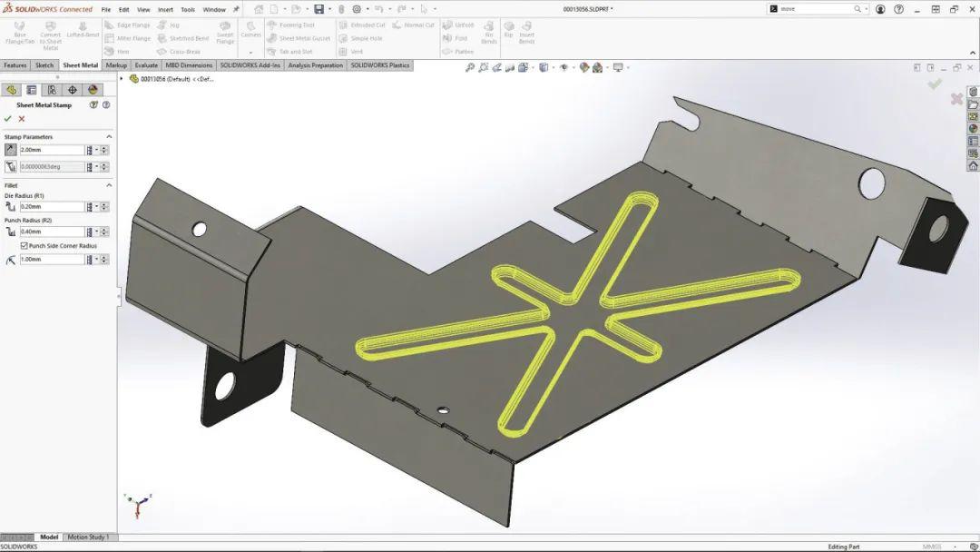Collapse the Stamp Parameters section
Viewport: 980px width, 552px height.
click(x=109, y=136)
